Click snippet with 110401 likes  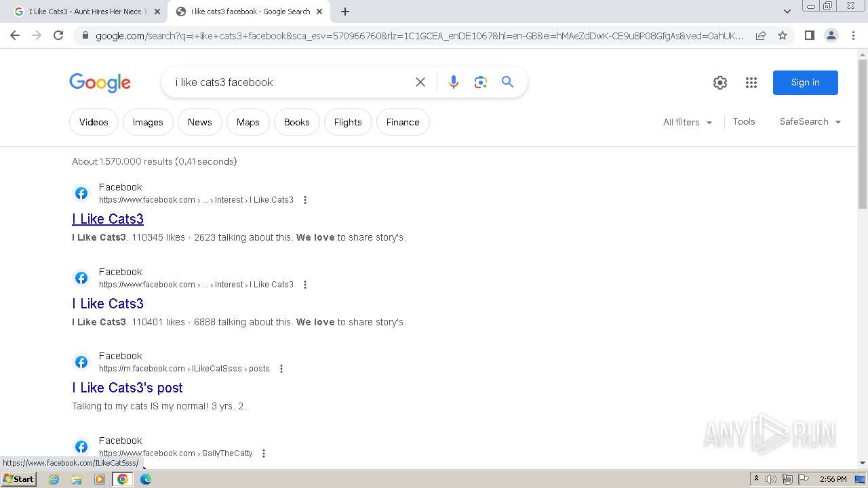pyautogui.click(x=239, y=322)
